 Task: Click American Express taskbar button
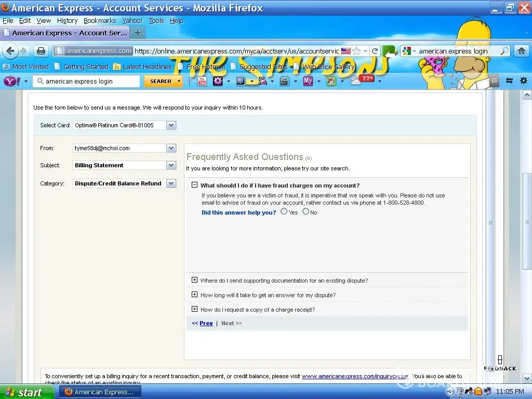(x=100, y=392)
